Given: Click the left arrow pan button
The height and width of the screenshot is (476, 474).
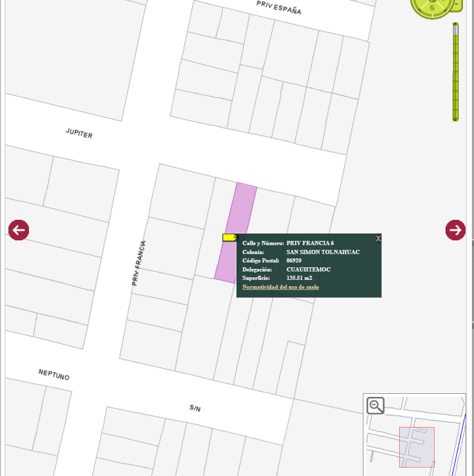Looking at the screenshot, I should (x=19, y=230).
